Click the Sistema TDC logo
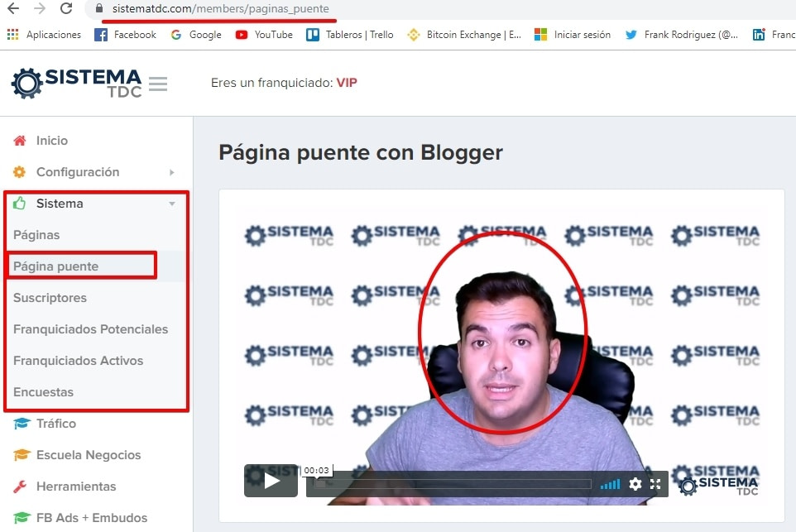This screenshot has height=532, width=796. tap(76, 84)
